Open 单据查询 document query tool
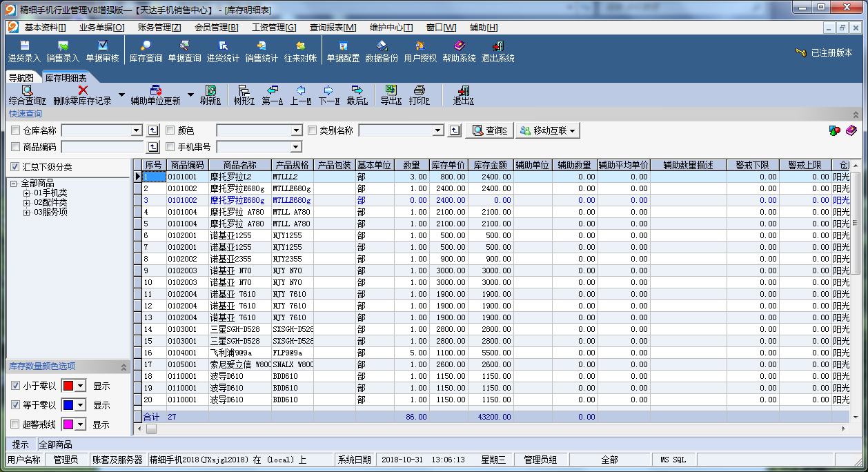This screenshot has height=472, width=868. pos(185,52)
